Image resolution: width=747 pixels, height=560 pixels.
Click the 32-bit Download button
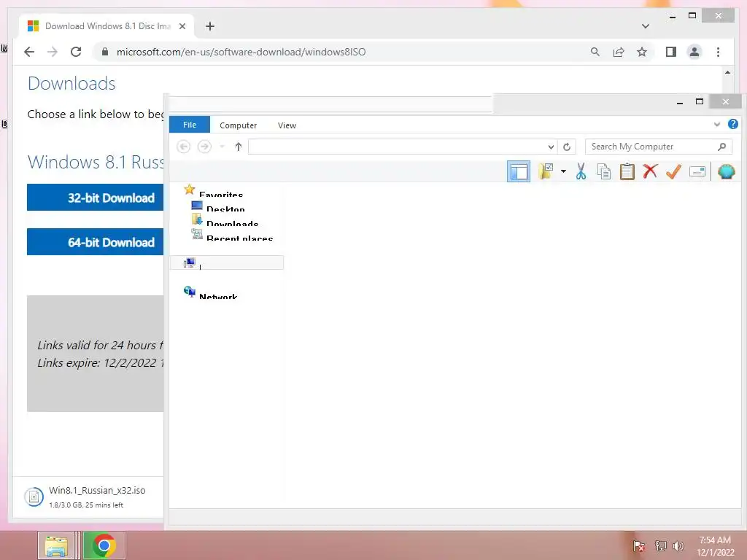[x=96, y=197]
